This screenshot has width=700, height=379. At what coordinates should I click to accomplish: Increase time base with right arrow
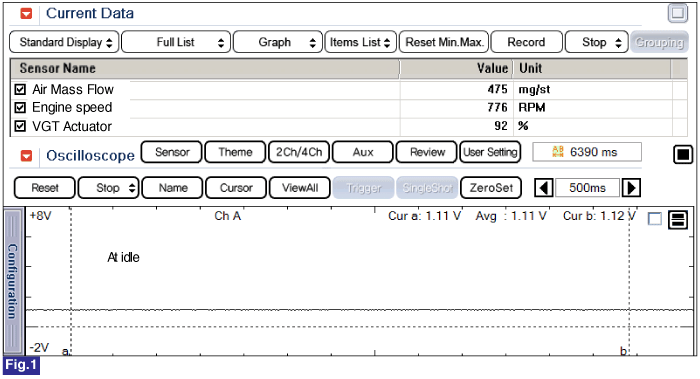[631, 188]
